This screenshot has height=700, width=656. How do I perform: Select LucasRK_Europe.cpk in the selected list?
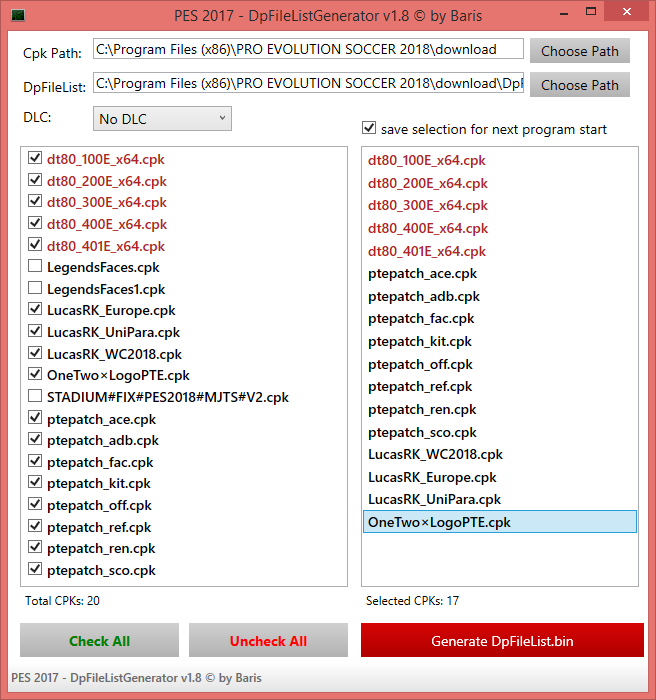point(500,477)
